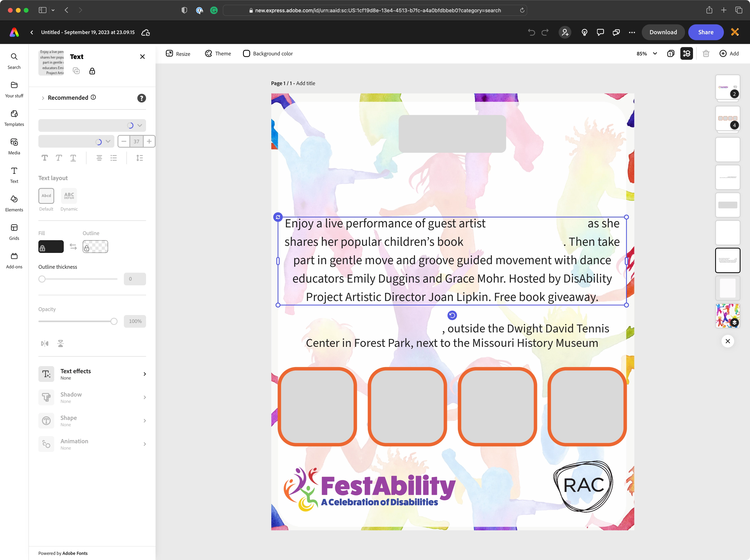750x560 pixels.
Task: Click the line spacing icon
Action: tap(140, 158)
